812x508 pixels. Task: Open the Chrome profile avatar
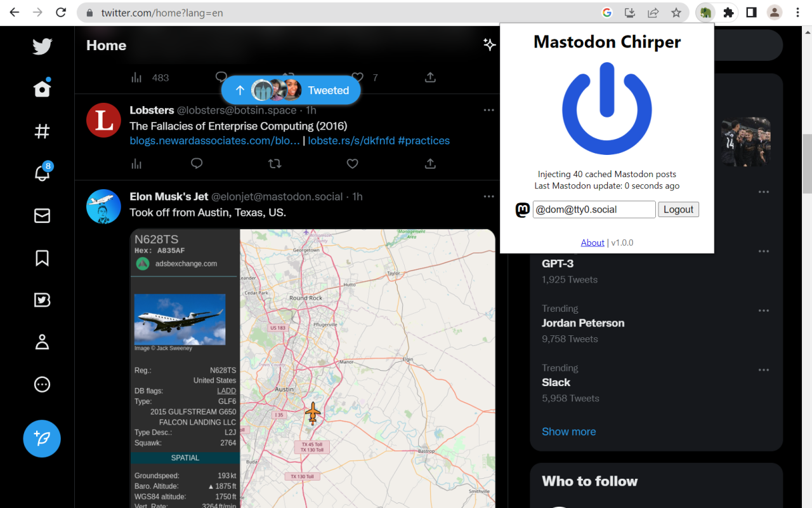pos(775,13)
